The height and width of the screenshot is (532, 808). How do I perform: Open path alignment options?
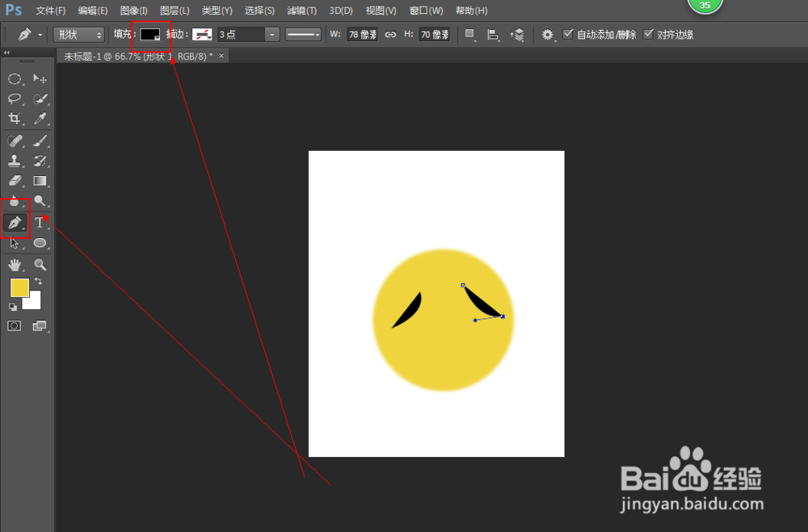[493, 35]
